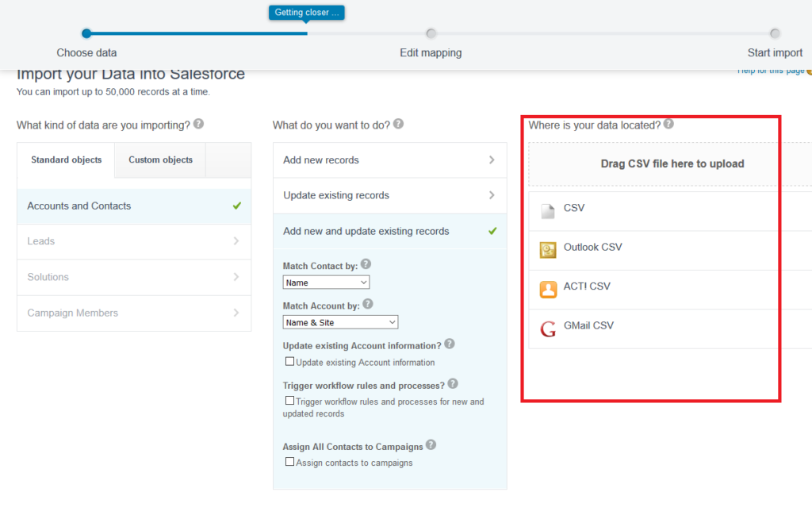The image size is (812, 515).
Task: Click green checkmark on Add new and update existing records
Action: 492,231
